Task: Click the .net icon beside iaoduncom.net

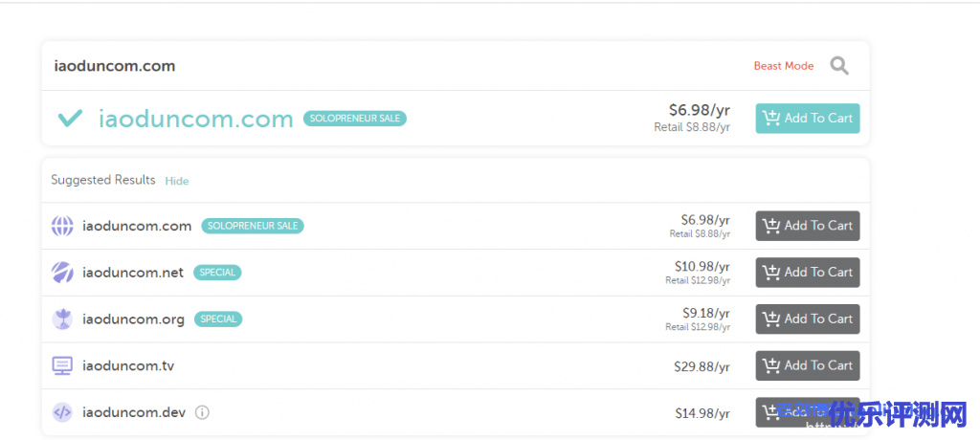Action: (62, 273)
